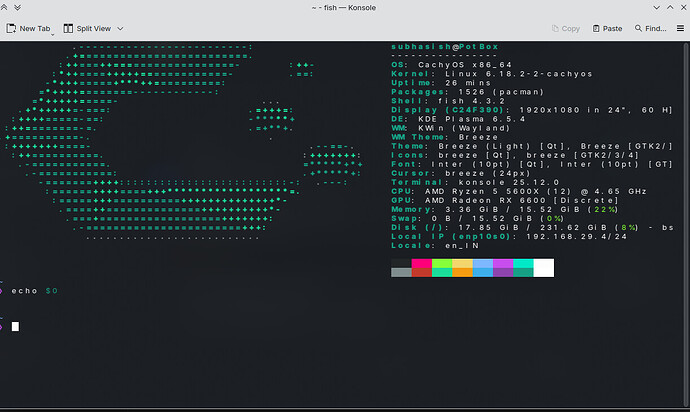
Task: Click the Uptime: 26 mins line
Action: (441, 83)
